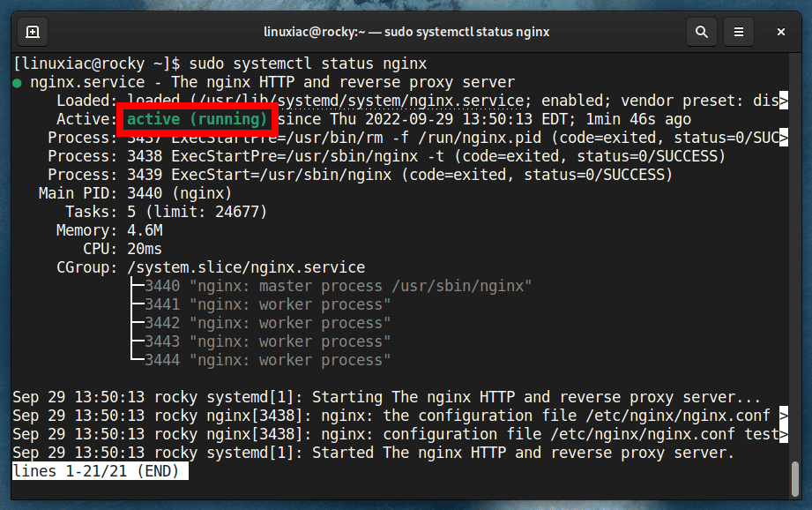
Task: Click the 3444 worker process entry
Action: coord(268,360)
